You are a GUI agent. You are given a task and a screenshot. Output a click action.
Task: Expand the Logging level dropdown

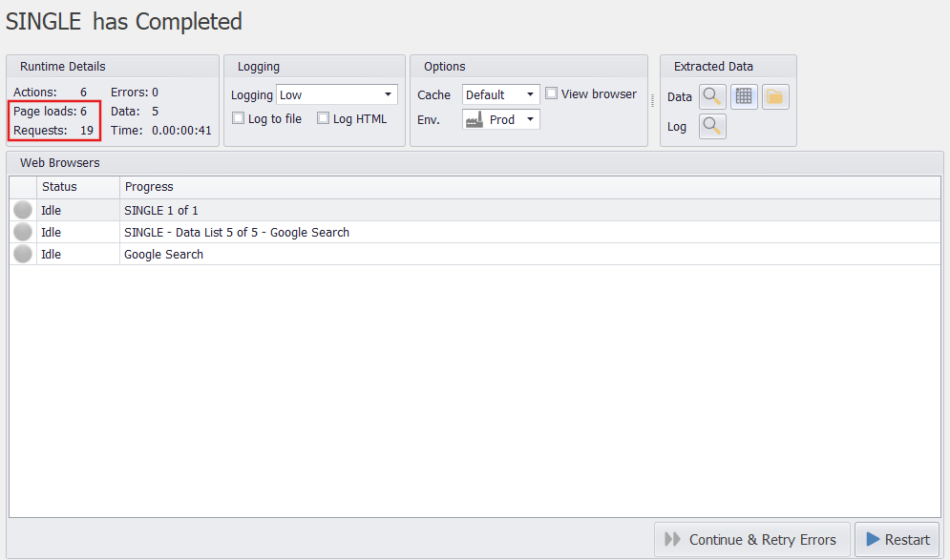(x=389, y=94)
